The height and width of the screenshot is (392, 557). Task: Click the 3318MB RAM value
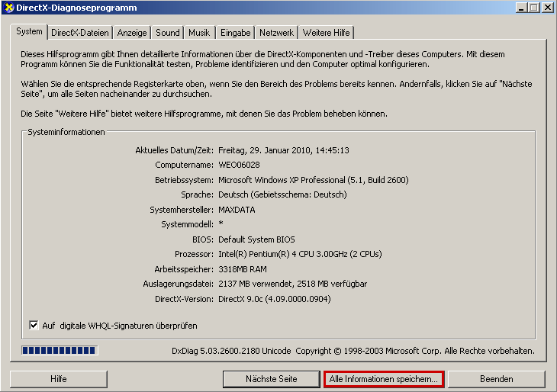tap(243, 269)
